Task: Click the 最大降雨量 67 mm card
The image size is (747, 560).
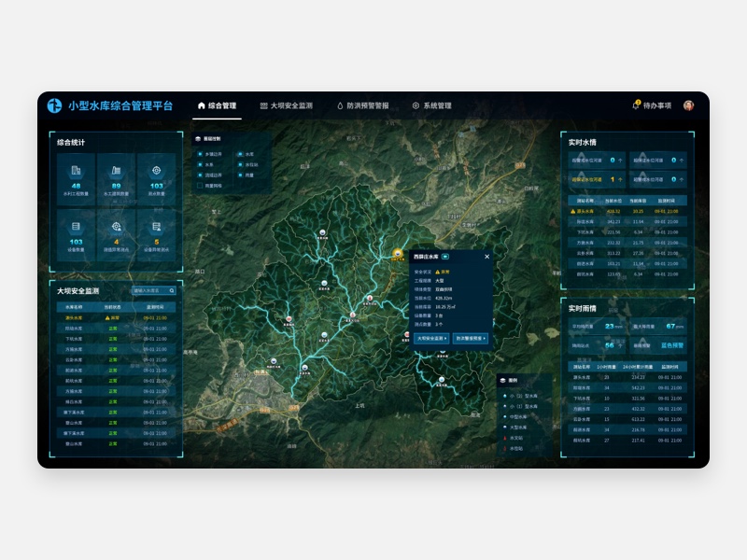Action: tap(658, 327)
